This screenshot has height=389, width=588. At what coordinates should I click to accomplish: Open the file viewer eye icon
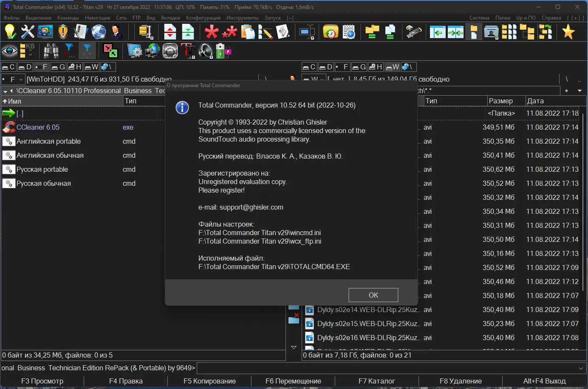tap(10, 51)
